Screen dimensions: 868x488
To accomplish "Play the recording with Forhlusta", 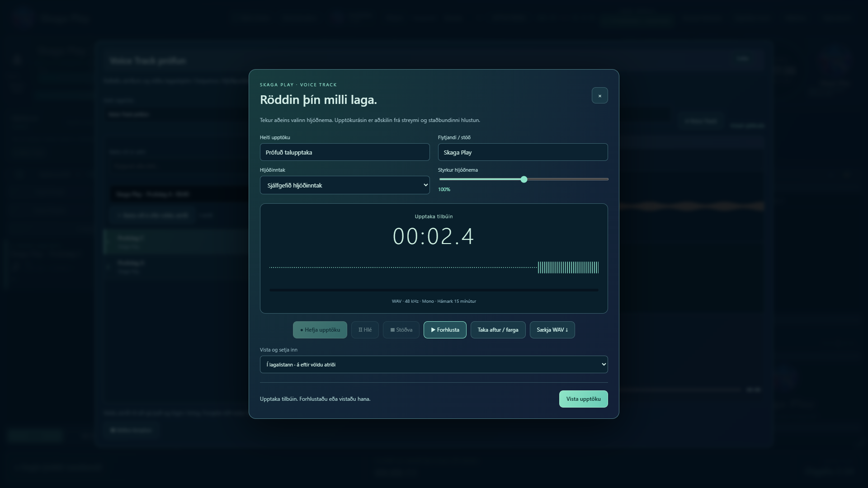I will point(445,330).
